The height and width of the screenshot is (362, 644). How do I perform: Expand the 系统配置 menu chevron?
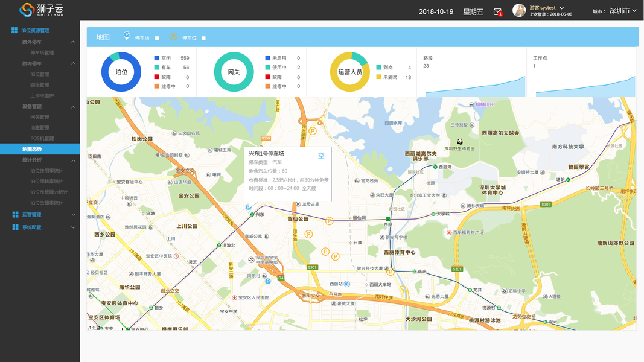tap(73, 227)
